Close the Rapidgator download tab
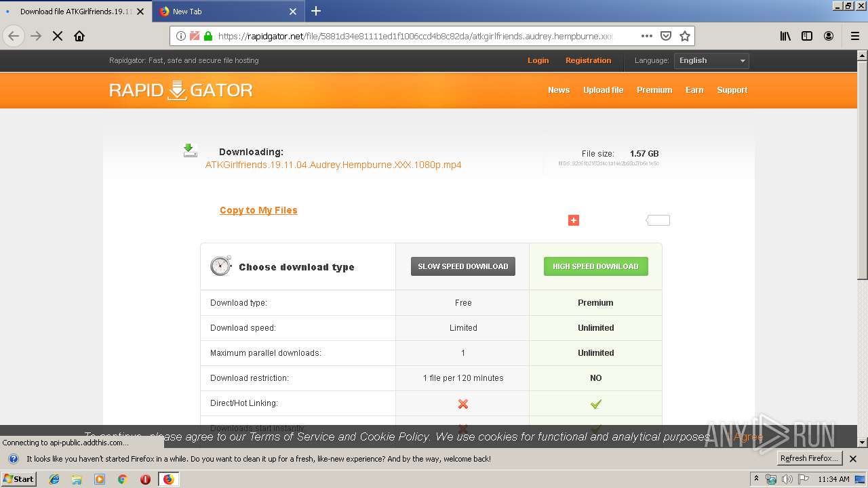The image size is (868, 488). 140,12
